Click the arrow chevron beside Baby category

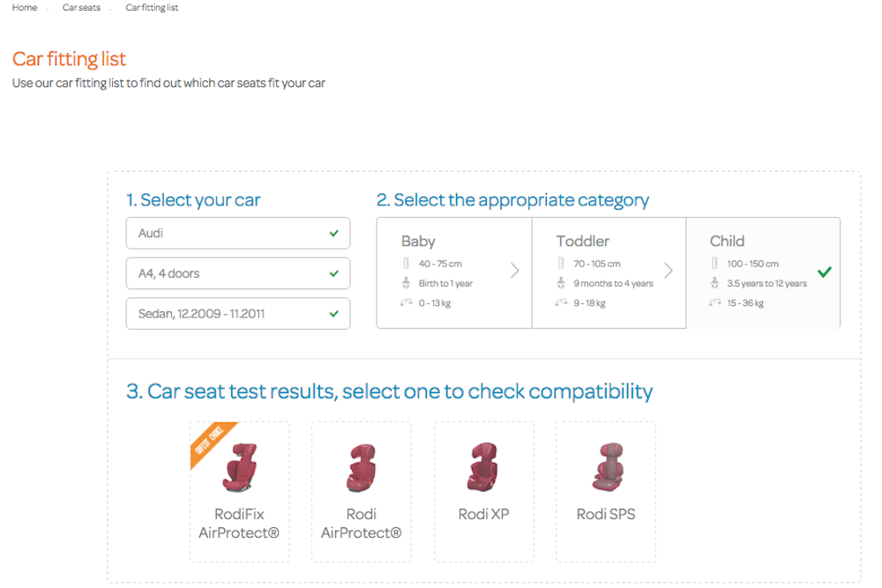point(515,271)
